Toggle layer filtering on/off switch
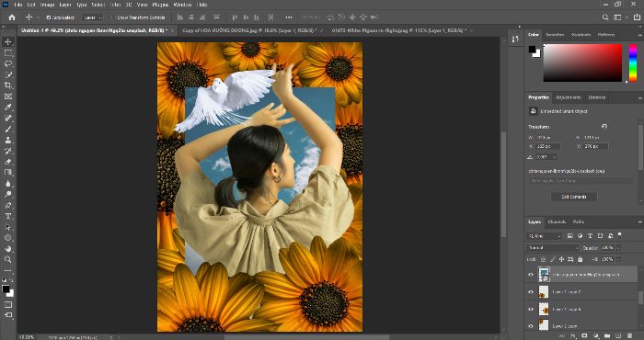 [620, 235]
